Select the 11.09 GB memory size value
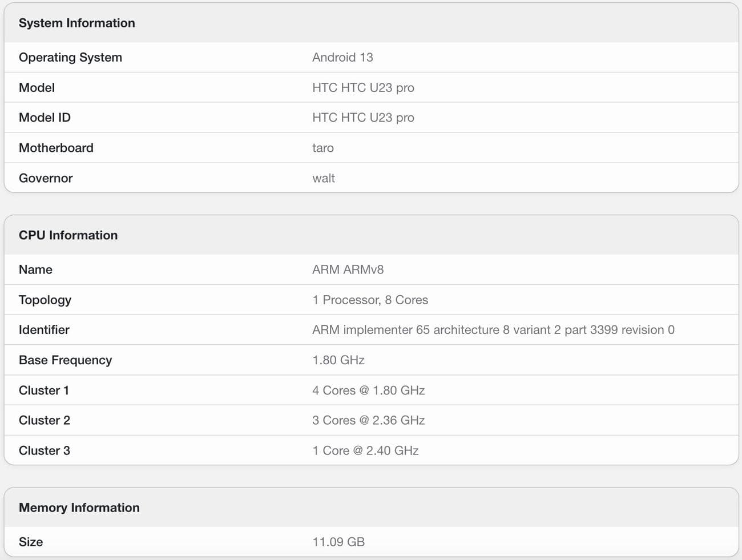 coord(338,542)
